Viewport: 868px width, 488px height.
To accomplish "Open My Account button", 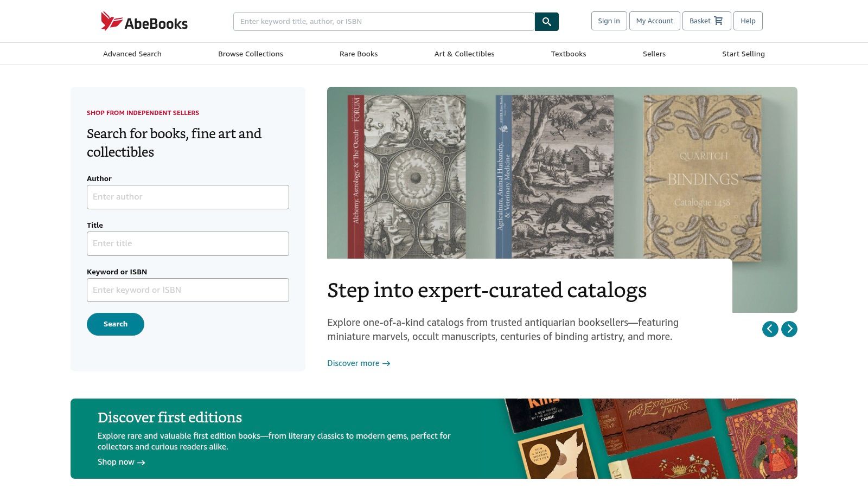I will (x=654, y=21).
